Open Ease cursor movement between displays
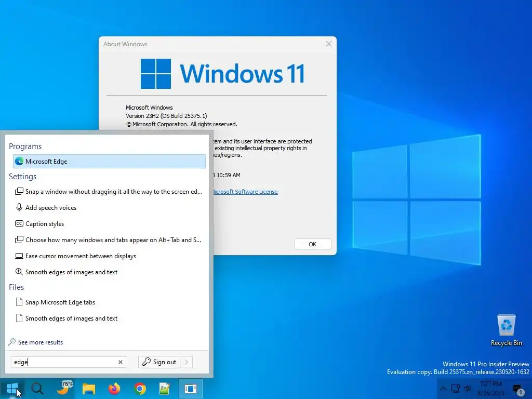Image resolution: width=532 pixels, height=399 pixels. tap(109, 256)
